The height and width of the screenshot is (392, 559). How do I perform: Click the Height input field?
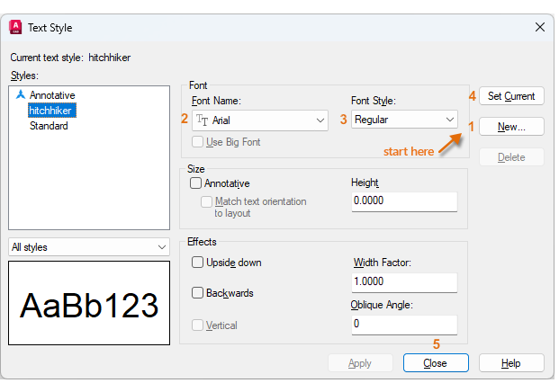[403, 201]
